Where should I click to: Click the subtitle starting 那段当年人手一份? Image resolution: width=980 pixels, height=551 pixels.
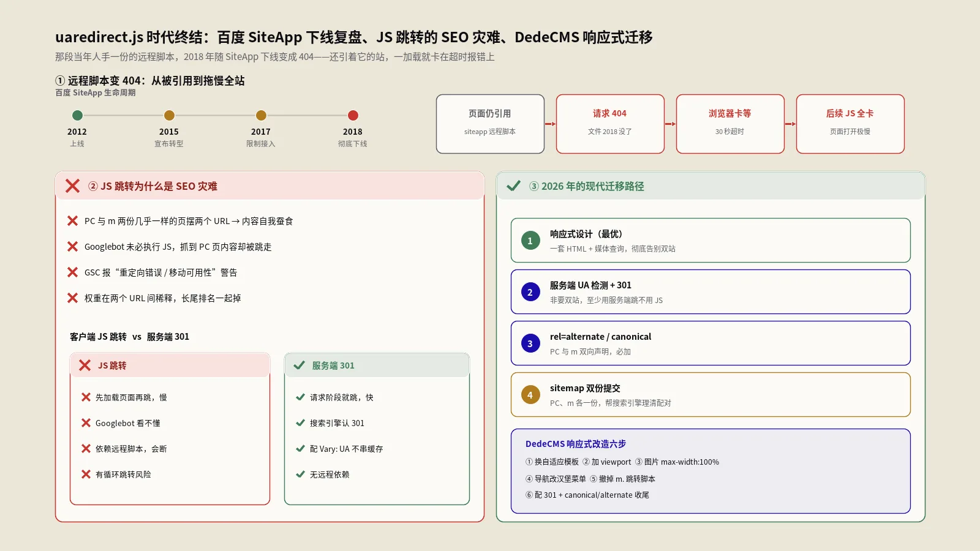pyautogui.click(x=275, y=57)
